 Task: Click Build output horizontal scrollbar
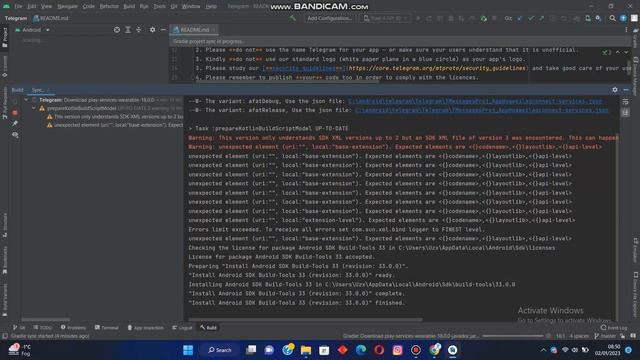point(305,320)
